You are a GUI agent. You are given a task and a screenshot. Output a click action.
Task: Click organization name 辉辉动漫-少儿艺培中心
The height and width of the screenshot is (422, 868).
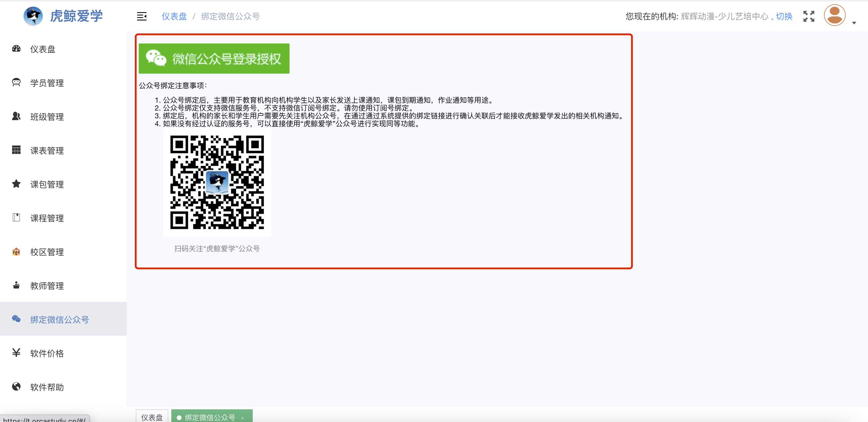(724, 16)
